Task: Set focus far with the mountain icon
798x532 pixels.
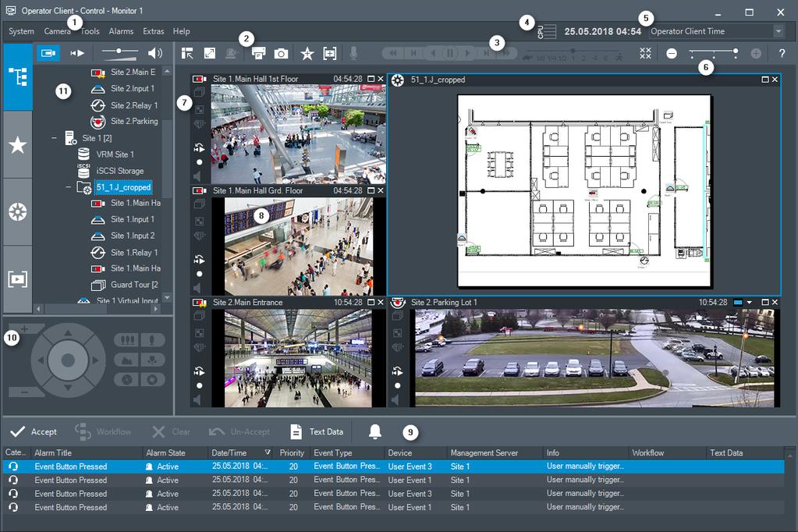Action: point(126,360)
